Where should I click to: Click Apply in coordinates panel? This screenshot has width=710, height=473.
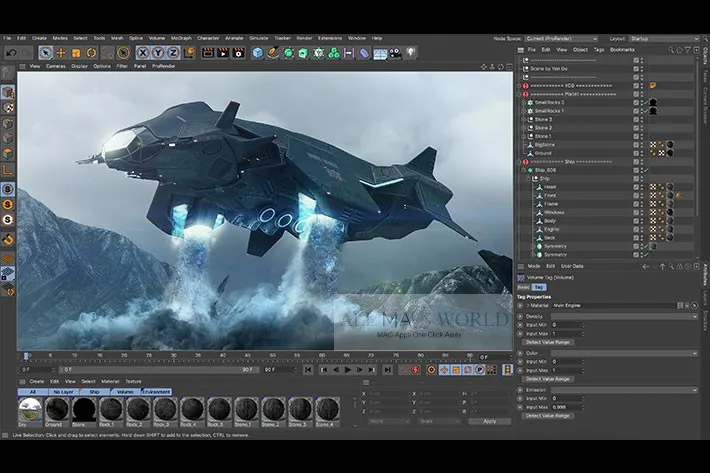pyautogui.click(x=490, y=421)
